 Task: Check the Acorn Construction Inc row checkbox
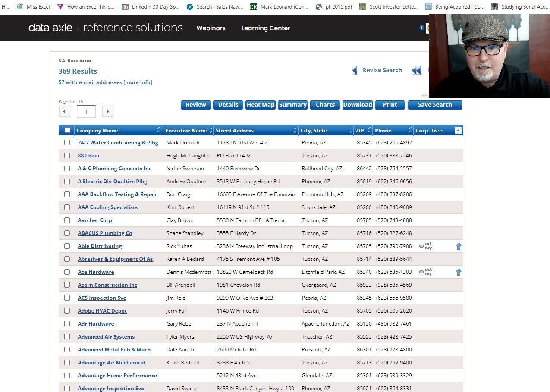click(x=67, y=285)
